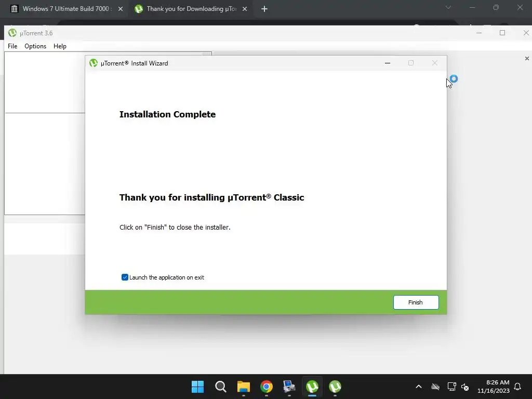Close the µTorrent 3.6 main window
Screen dimensions: 532x399
[526, 33]
